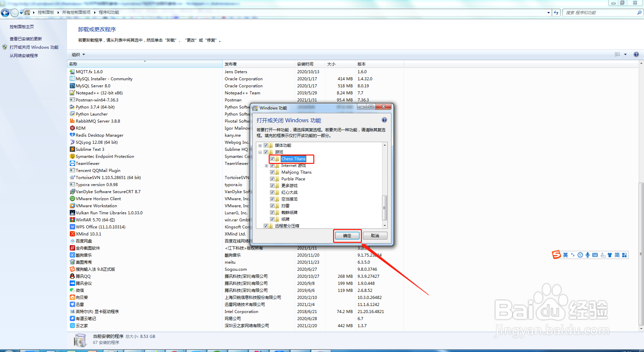Open 查看已安装的更新 link
This screenshot has width=644, height=352.
pyautogui.click(x=26, y=39)
